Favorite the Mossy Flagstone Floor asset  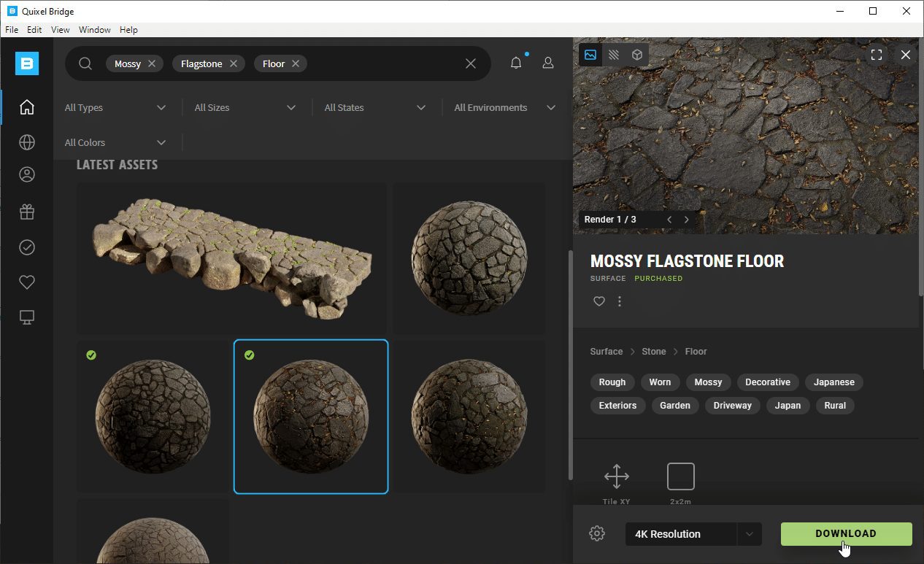tap(599, 301)
